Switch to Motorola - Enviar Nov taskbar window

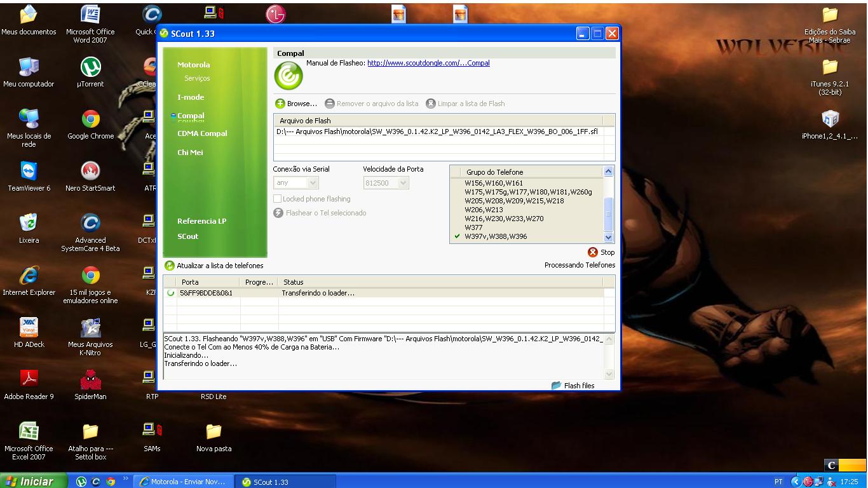[183, 482]
